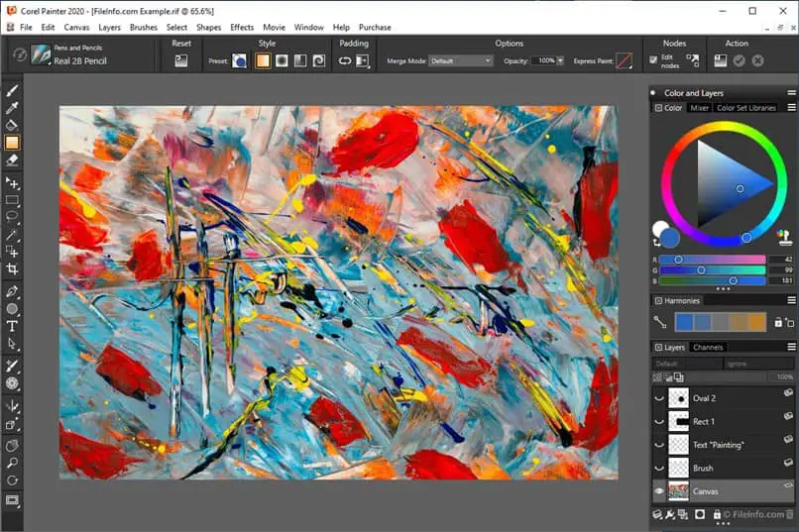Open the Effects menu
The image size is (799, 532).
coord(242,27)
